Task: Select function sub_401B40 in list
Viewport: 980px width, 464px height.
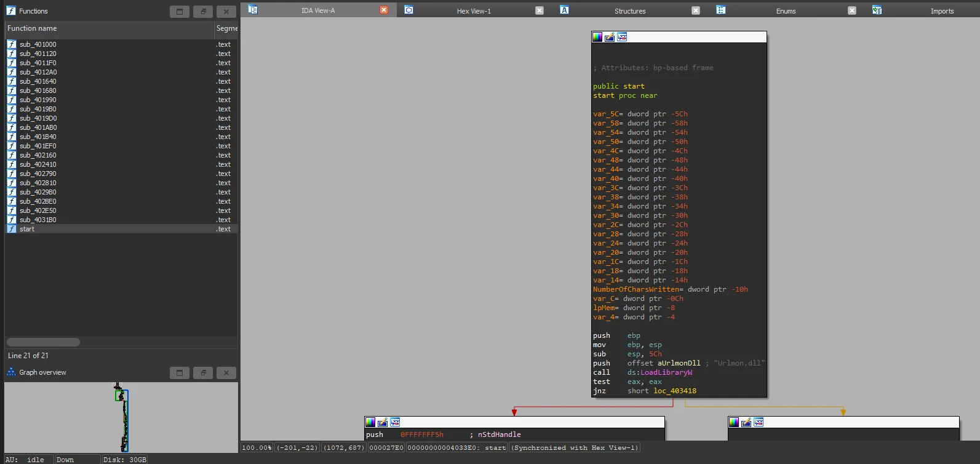Action: 38,137
